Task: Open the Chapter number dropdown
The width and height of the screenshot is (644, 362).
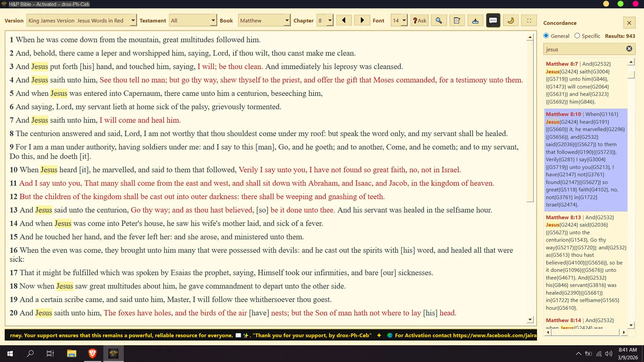Action: click(x=325, y=20)
